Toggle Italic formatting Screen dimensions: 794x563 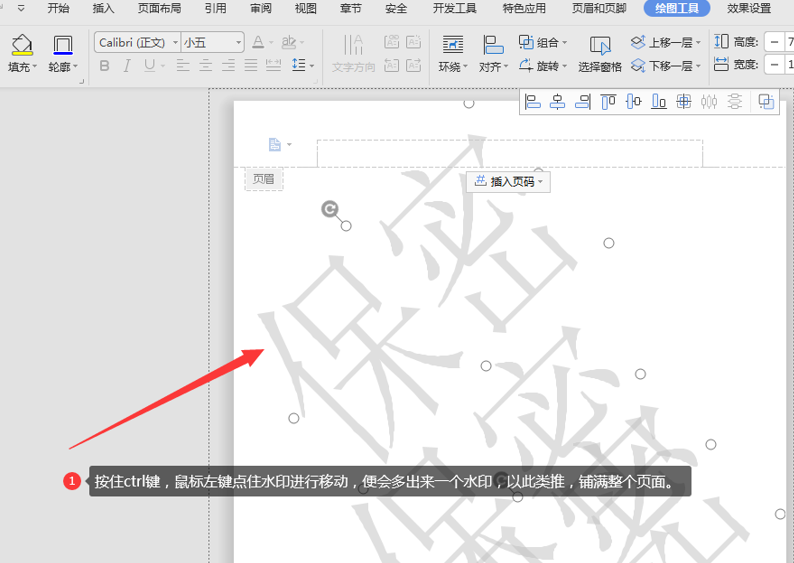coord(127,65)
